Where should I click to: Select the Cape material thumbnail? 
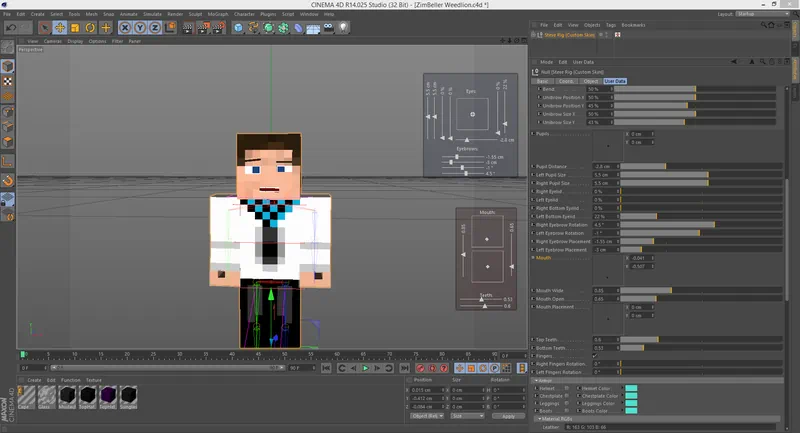click(x=26, y=396)
